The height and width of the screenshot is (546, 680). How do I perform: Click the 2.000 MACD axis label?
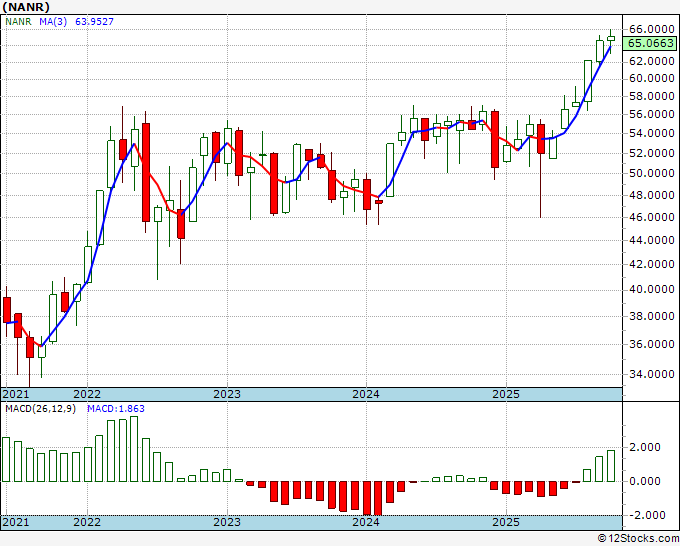pyautogui.click(x=647, y=447)
